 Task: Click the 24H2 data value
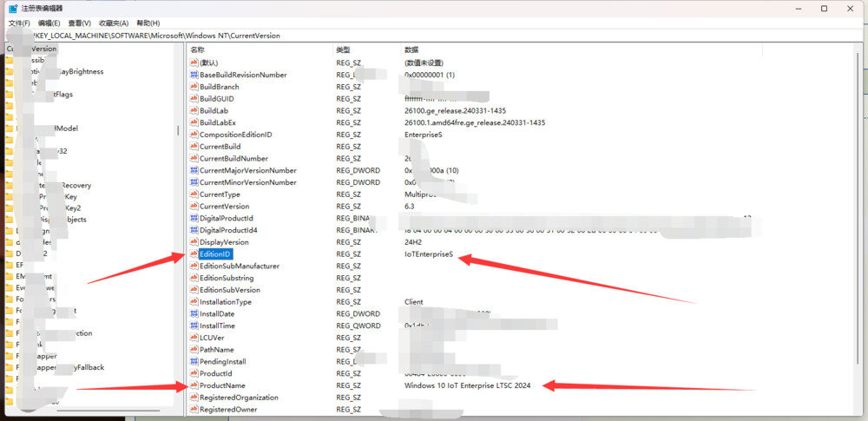point(413,242)
